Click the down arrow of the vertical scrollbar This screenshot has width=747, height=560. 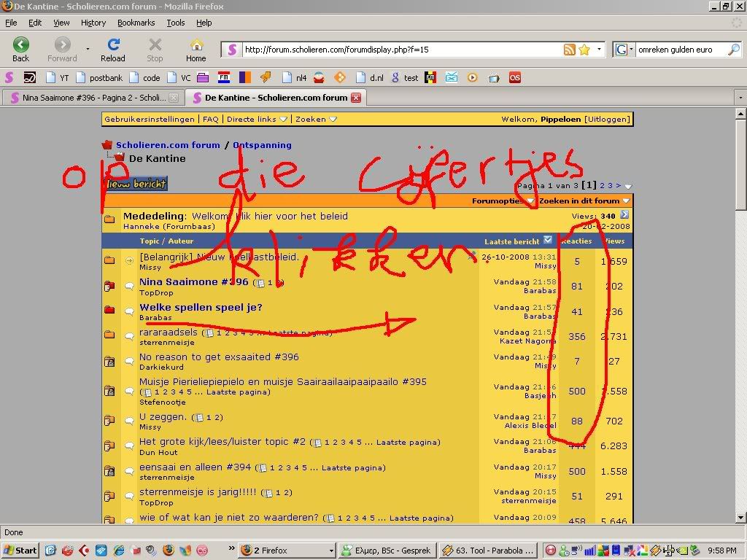740,518
